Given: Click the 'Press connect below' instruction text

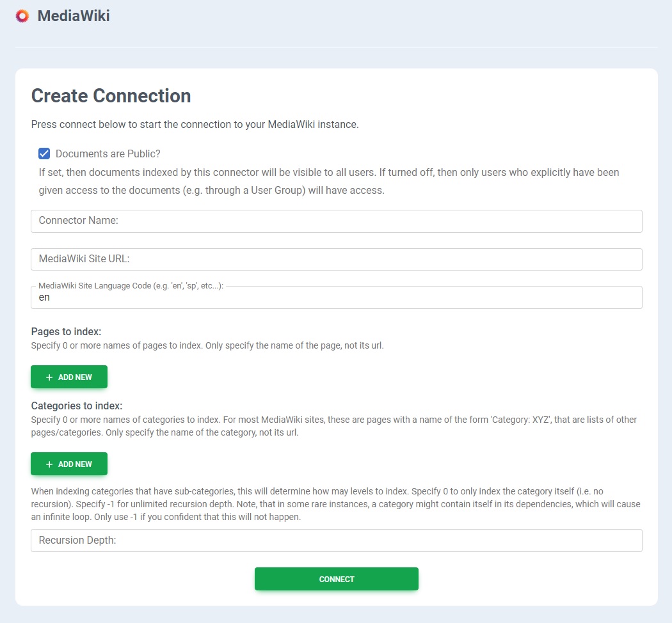Looking at the screenshot, I should tap(195, 124).
